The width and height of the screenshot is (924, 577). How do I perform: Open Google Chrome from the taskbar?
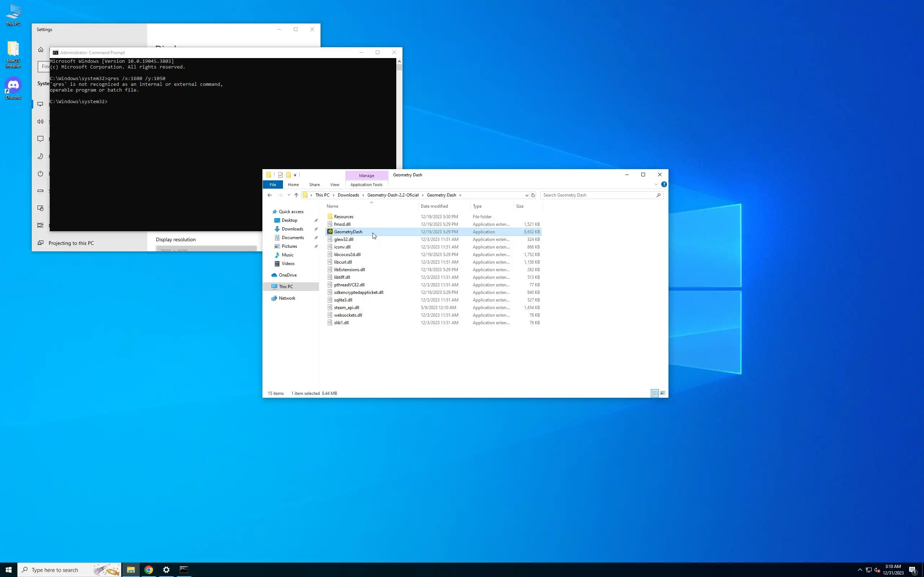[x=149, y=570]
